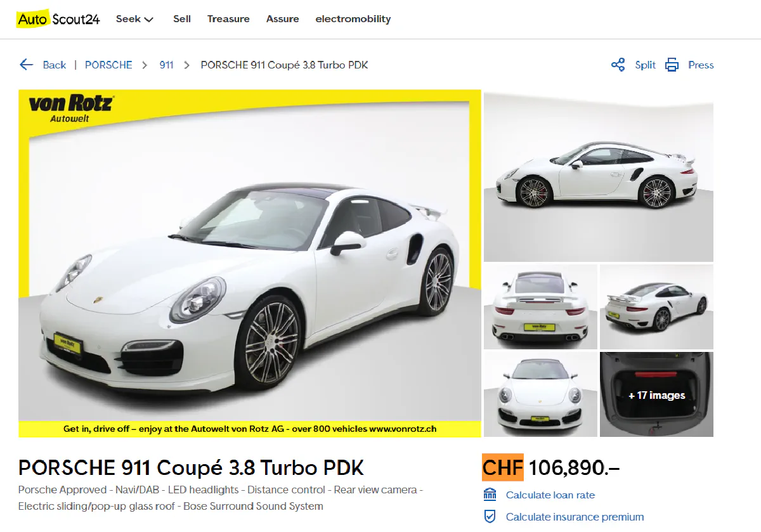Click the shield icon beside insurance premium
761x532 pixels.
coord(489,516)
